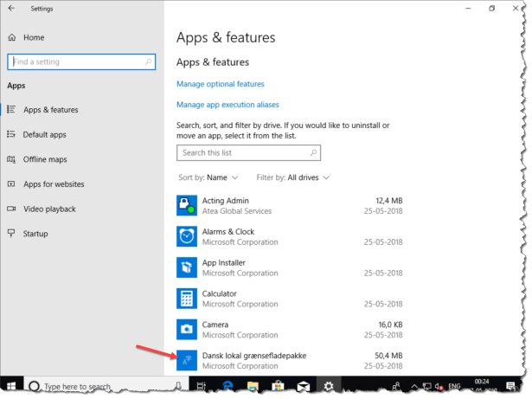
Task: Open Microsoft Store from taskbar
Action: point(278,386)
